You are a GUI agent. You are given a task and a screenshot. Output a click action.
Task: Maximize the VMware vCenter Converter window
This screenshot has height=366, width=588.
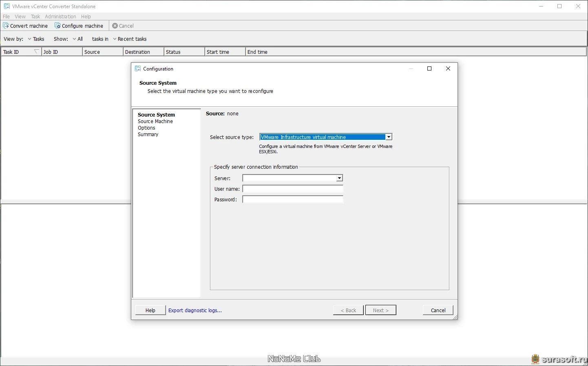559,6
